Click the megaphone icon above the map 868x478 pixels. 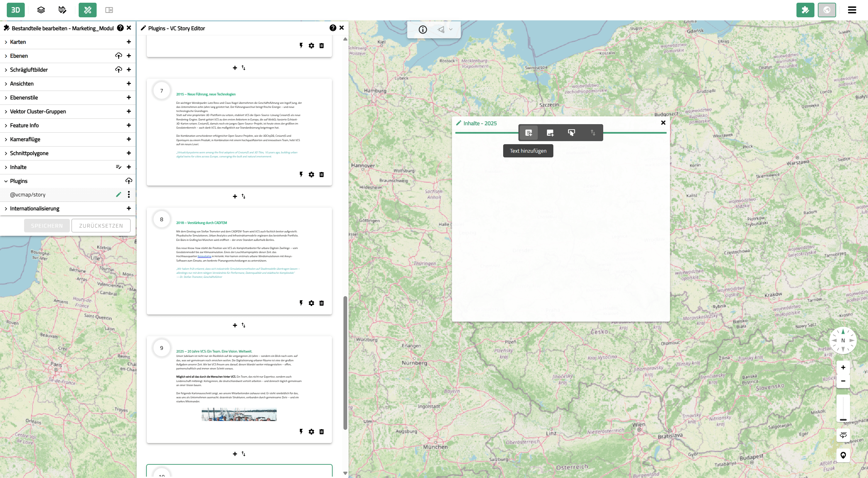click(441, 30)
